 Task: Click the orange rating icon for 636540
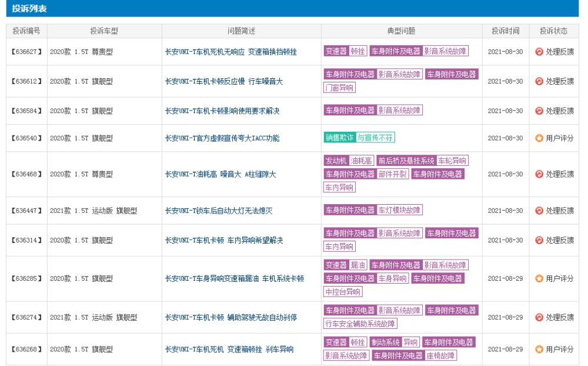click(x=539, y=138)
